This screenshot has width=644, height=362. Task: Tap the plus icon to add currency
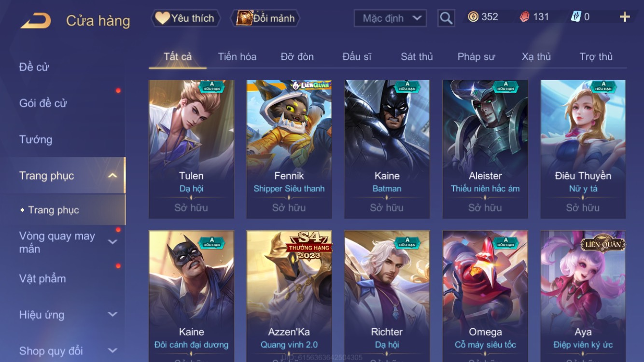click(x=625, y=17)
